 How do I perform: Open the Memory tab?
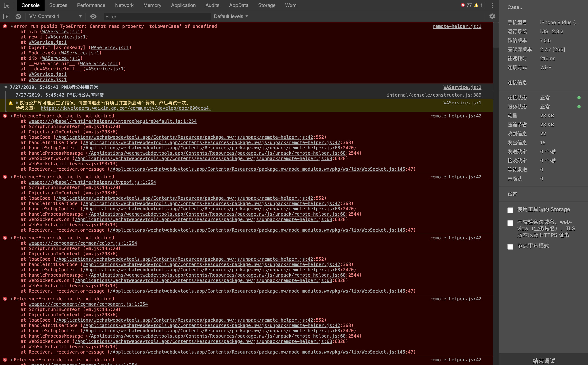[x=152, y=5]
